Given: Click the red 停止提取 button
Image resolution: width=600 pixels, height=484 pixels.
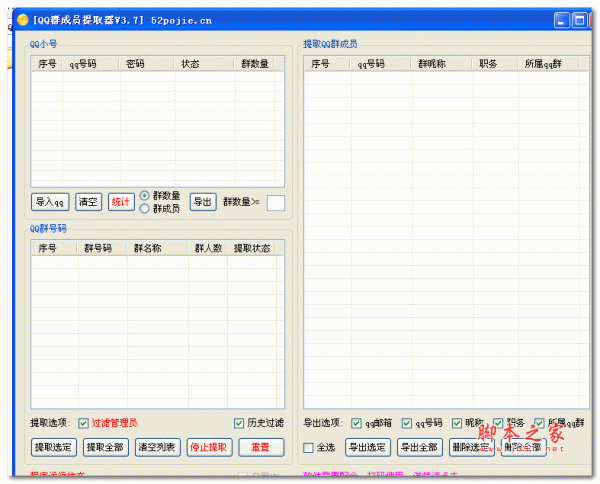Looking at the screenshot, I should [x=209, y=447].
